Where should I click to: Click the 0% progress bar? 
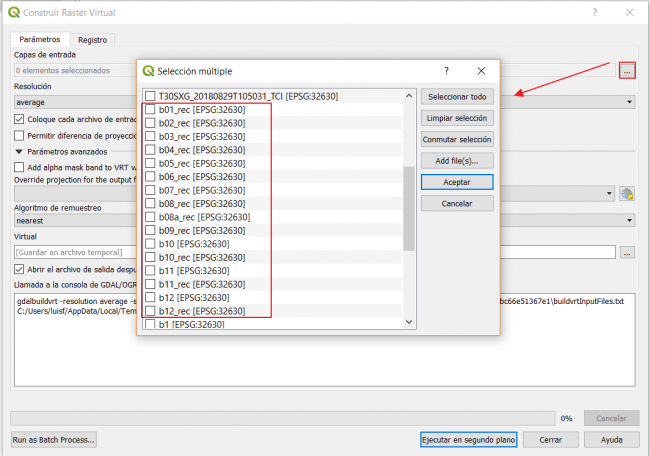coord(283,418)
